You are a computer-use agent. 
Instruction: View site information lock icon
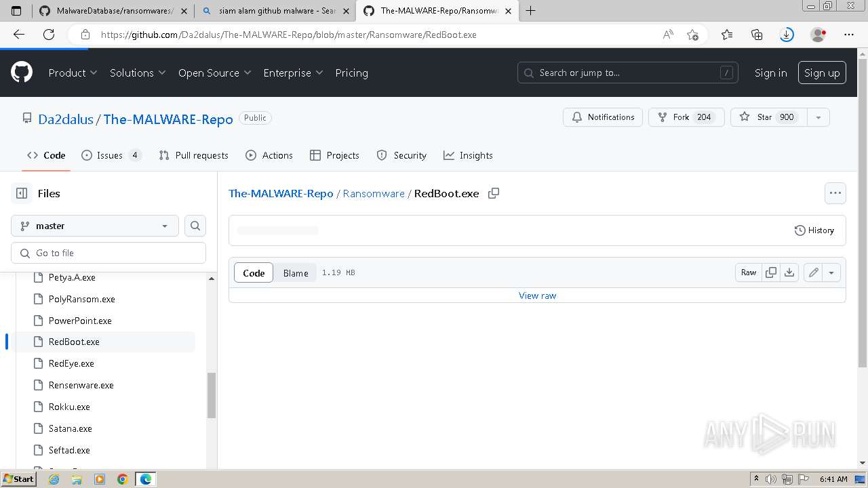point(85,35)
